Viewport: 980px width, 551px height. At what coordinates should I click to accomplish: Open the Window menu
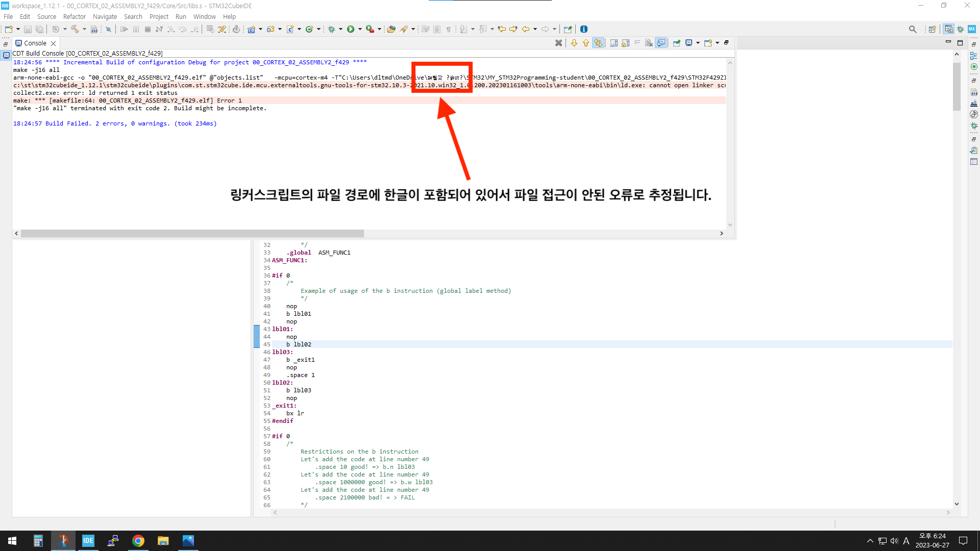click(x=205, y=16)
